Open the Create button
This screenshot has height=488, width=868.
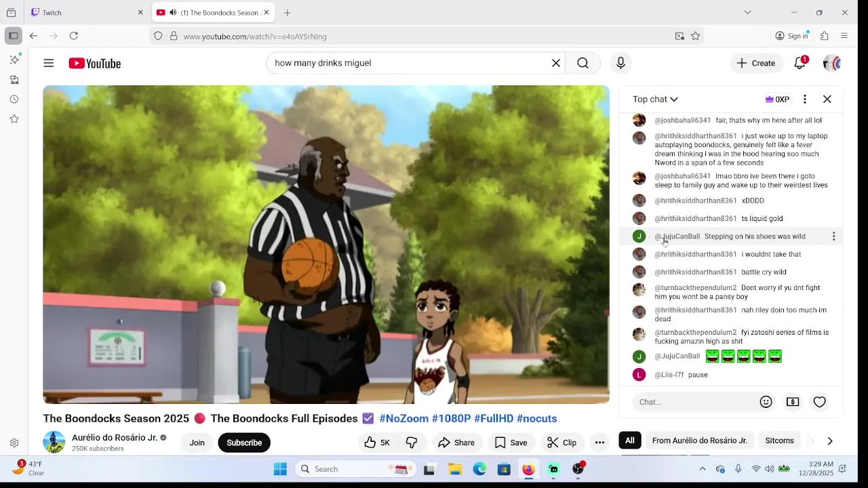756,63
